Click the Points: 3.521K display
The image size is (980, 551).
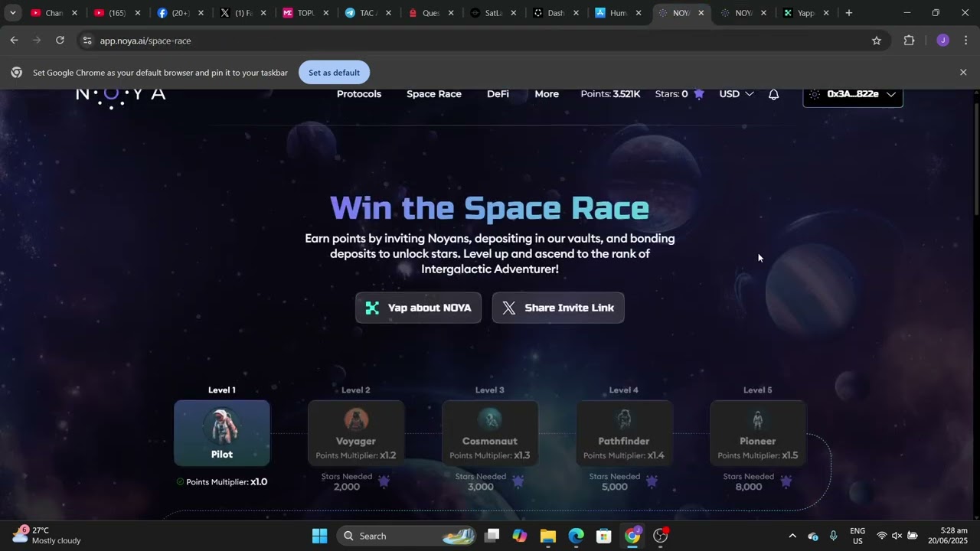click(610, 94)
